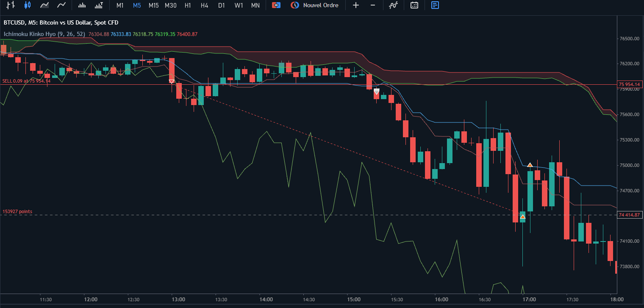Screen dimensions: 644x308
Task: Click the sell arrow marker after 15:00
Action: (377, 91)
